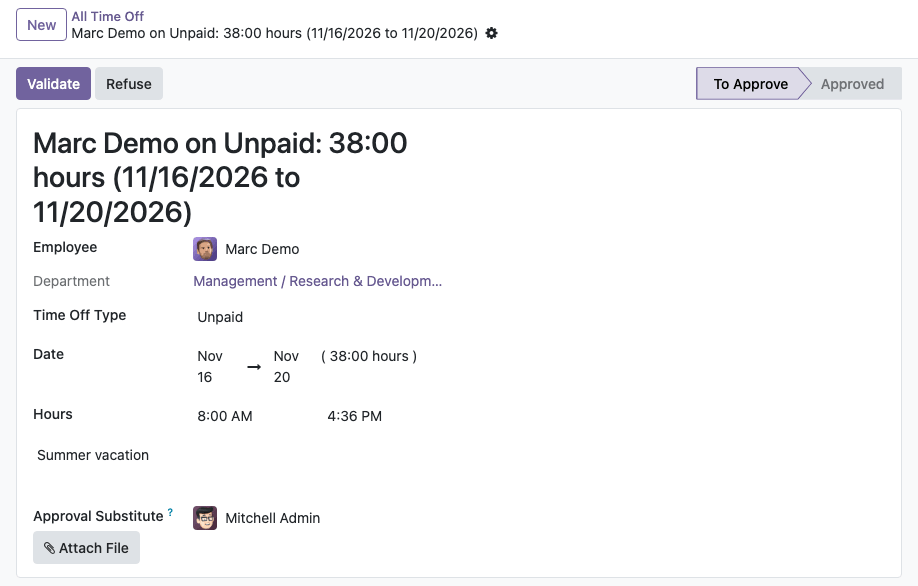Image resolution: width=918 pixels, height=586 pixels.
Task: Open Management / Research & Development department link
Action: (317, 281)
